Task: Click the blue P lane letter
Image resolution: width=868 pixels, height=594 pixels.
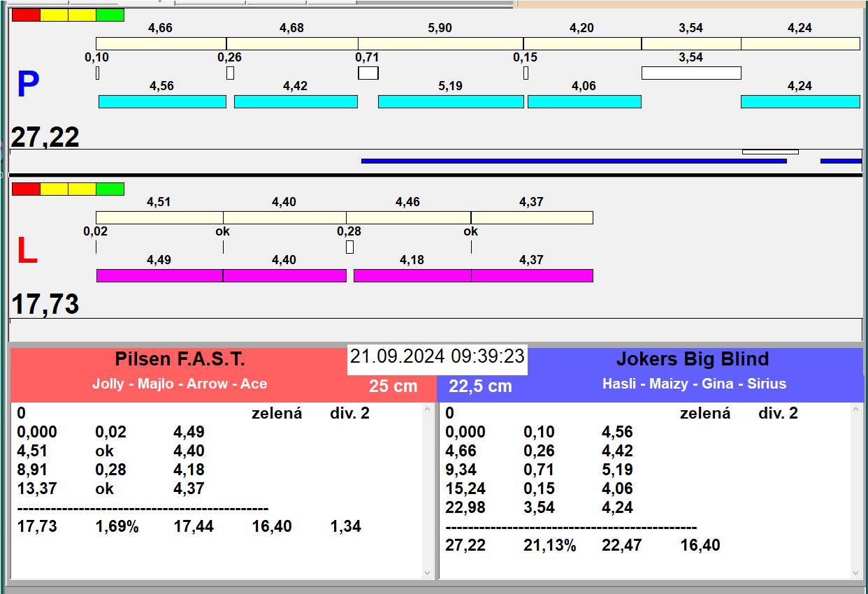Action: 27,85
